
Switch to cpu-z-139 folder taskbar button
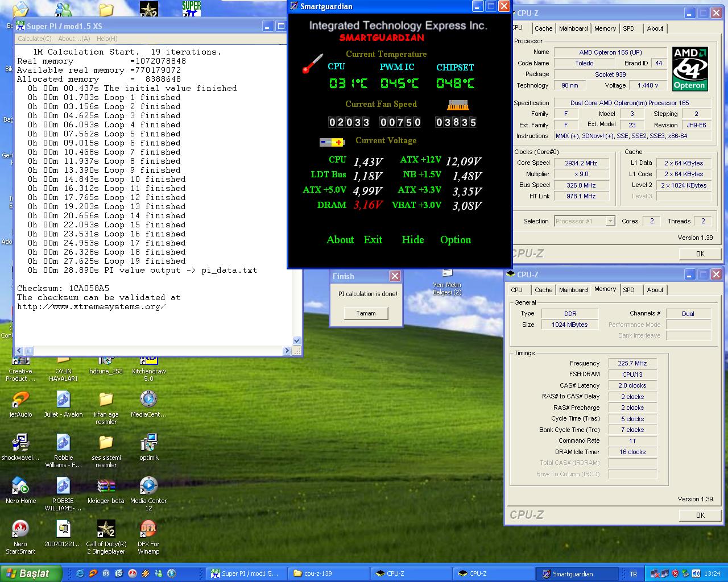click(328, 573)
